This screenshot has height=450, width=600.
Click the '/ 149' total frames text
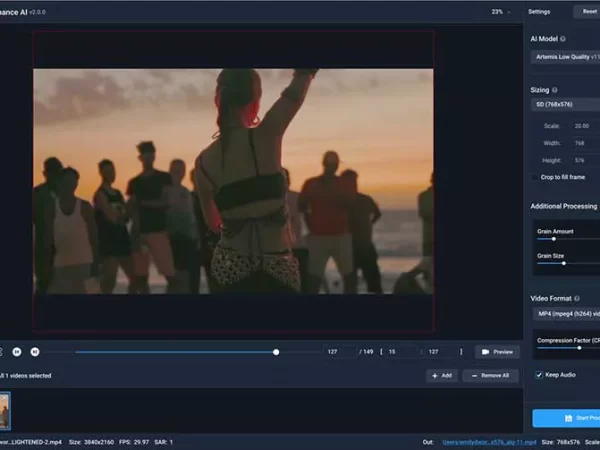coord(366,352)
